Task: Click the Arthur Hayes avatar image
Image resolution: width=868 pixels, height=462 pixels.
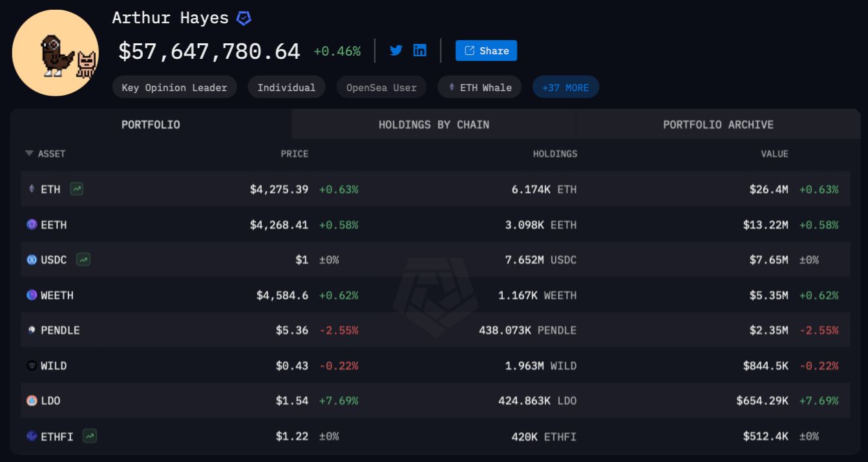Action: (56, 53)
